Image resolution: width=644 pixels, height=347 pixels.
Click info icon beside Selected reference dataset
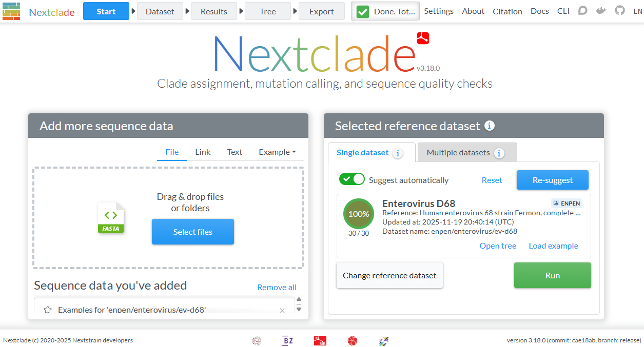[x=490, y=126]
